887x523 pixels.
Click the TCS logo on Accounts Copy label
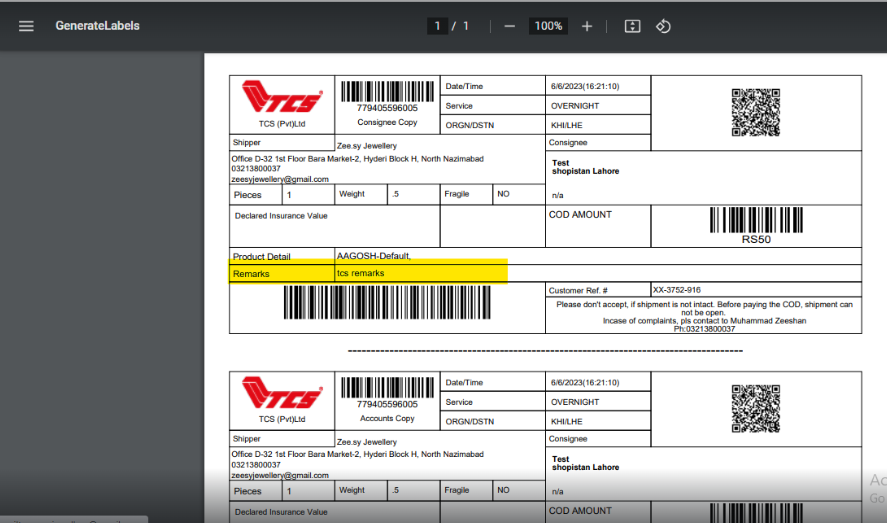282,394
